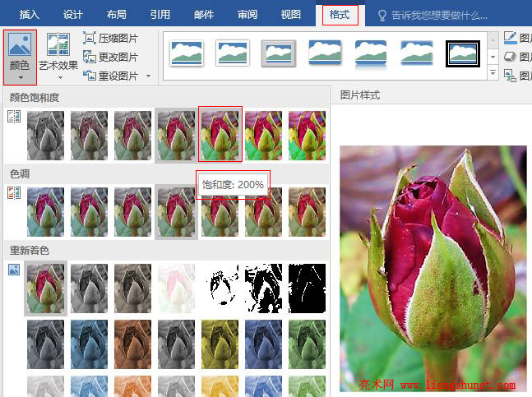Apply the fifth reflected rounded picture style
This screenshot has width=532, height=397.
point(371,53)
